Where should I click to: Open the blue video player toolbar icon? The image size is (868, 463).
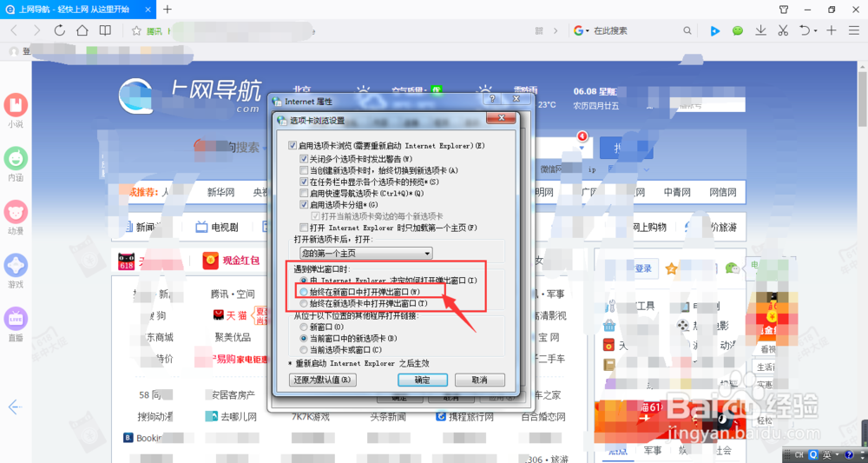coord(714,31)
